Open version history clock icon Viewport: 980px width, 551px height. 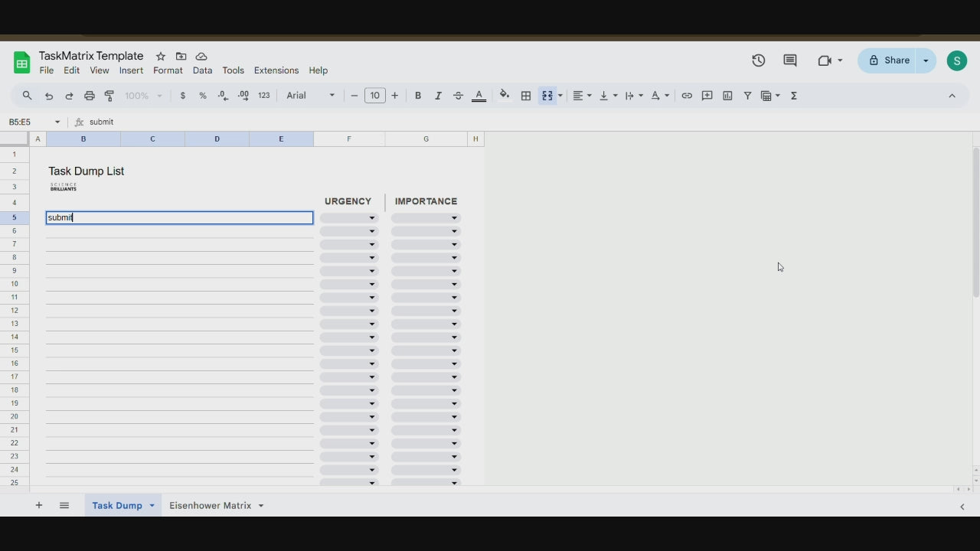[x=758, y=60]
